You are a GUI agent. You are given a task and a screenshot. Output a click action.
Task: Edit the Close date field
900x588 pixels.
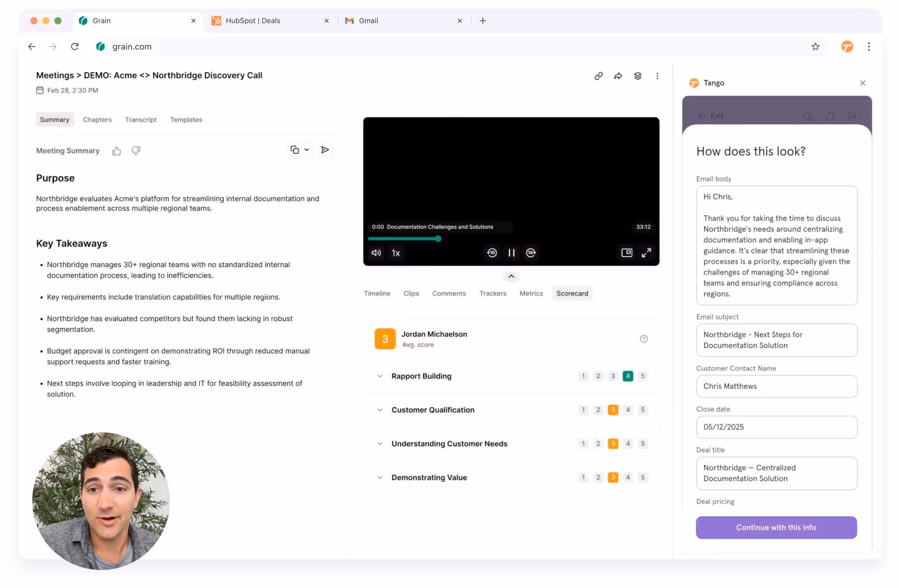pos(777,427)
